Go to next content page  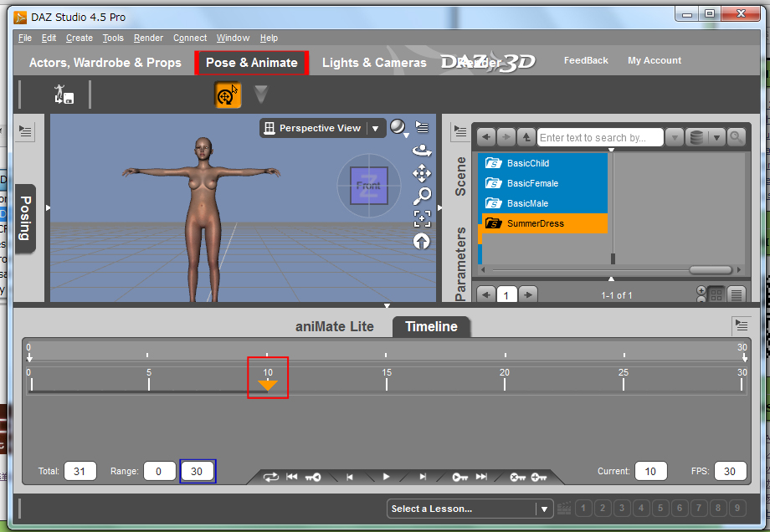(528, 294)
